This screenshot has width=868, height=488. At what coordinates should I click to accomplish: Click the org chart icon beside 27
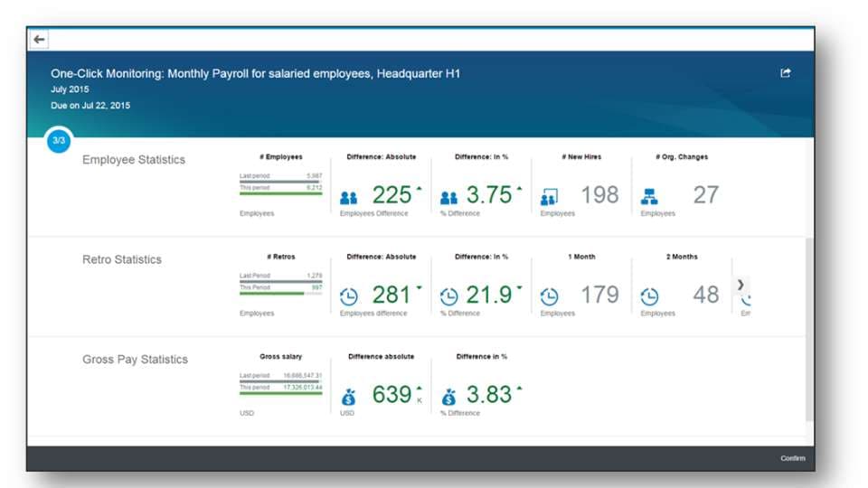649,196
